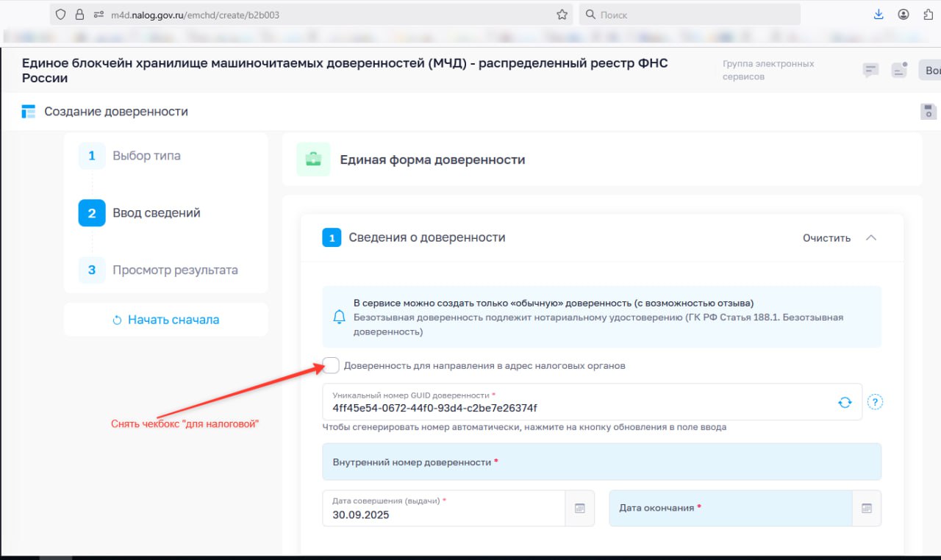
Task: Click the notifications icon in site header
Action: [x=899, y=70]
